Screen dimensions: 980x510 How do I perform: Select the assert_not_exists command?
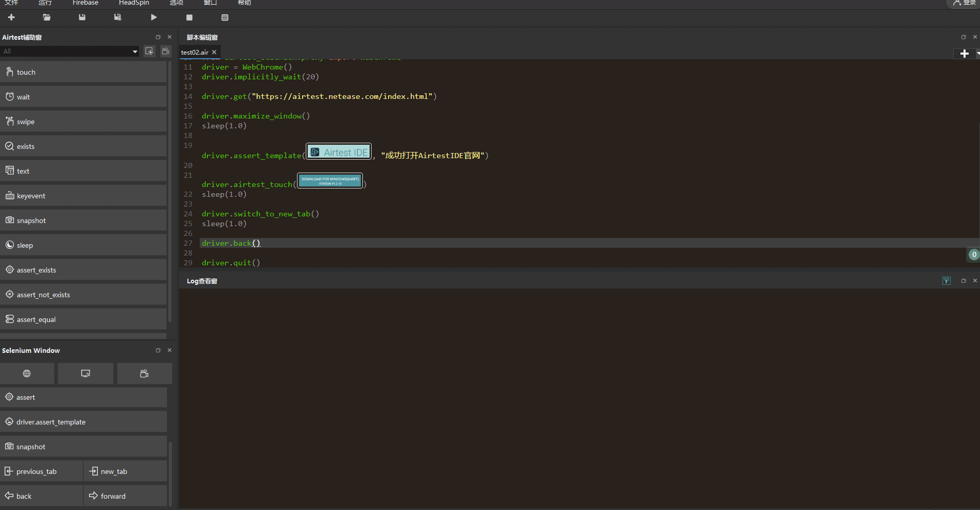[x=83, y=295]
